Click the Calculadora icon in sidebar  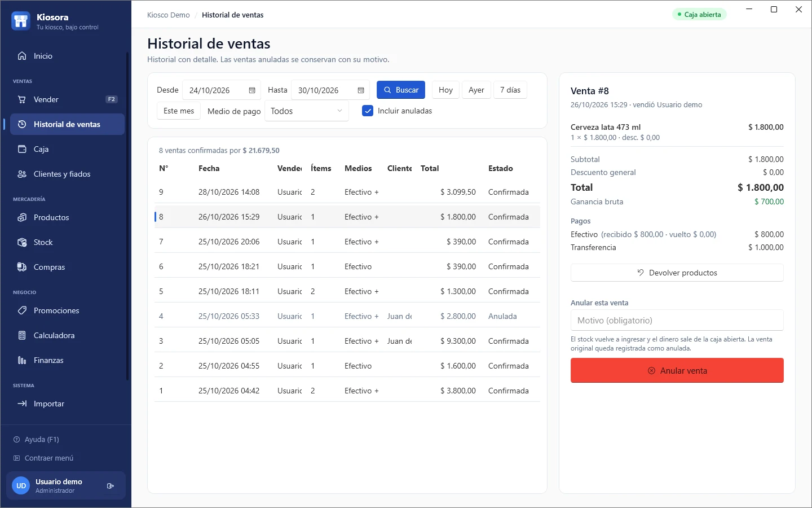[22, 335]
